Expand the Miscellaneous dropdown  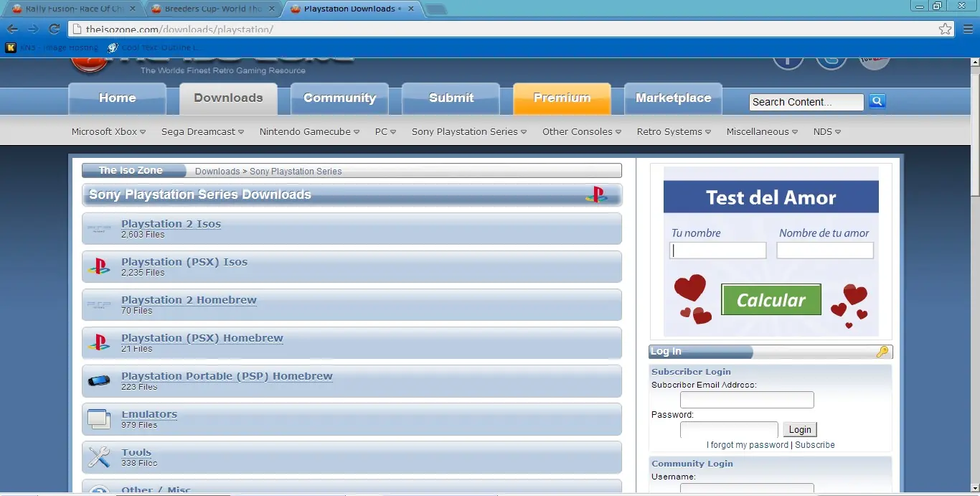(x=762, y=131)
